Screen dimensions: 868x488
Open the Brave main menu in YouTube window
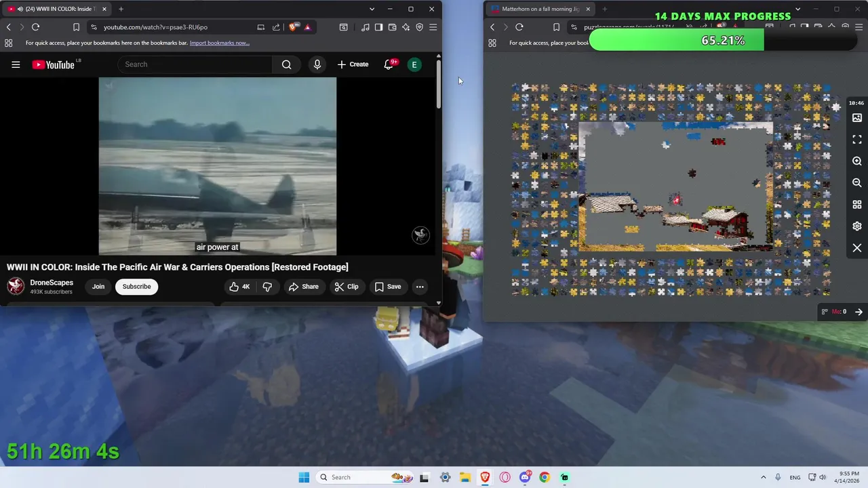click(433, 27)
